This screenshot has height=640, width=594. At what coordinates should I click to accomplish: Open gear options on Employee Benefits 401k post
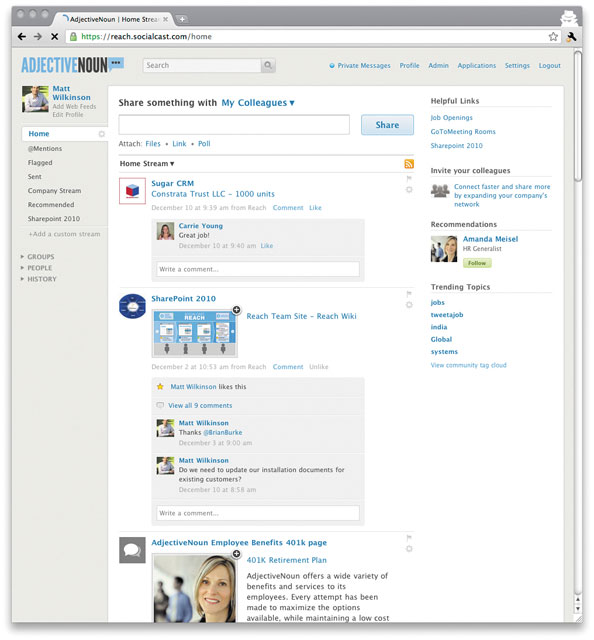click(x=409, y=549)
